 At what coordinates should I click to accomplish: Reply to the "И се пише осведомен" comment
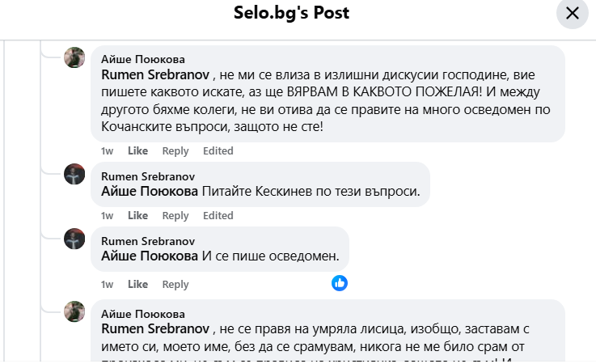(175, 285)
